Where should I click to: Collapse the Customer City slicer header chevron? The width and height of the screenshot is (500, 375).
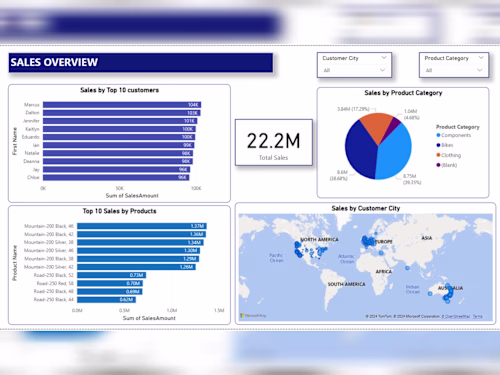tap(384, 58)
